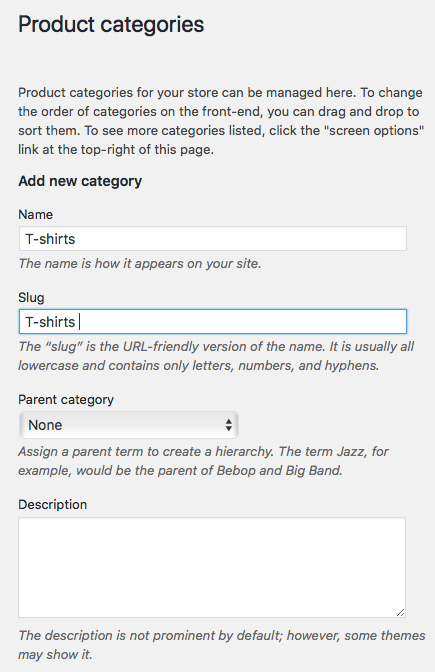Click the "screen options" text in the intro paragraph
Image resolution: width=435 pixels, height=672 pixels.
374,130
